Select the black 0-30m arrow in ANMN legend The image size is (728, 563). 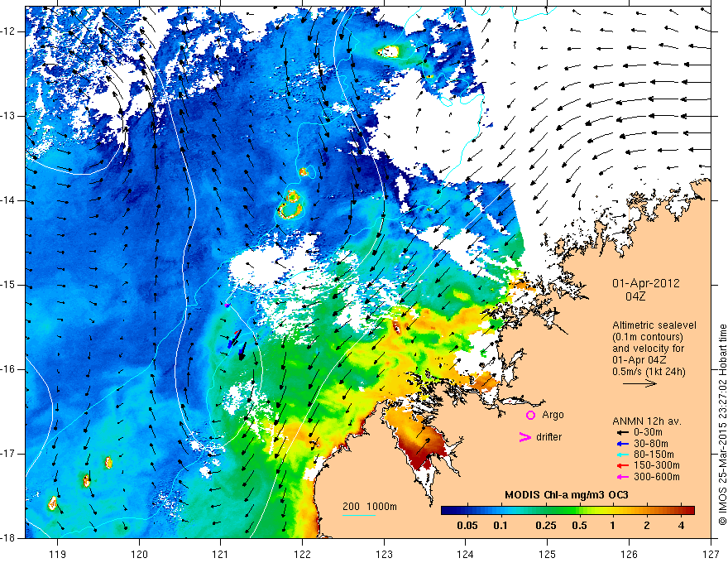point(622,432)
